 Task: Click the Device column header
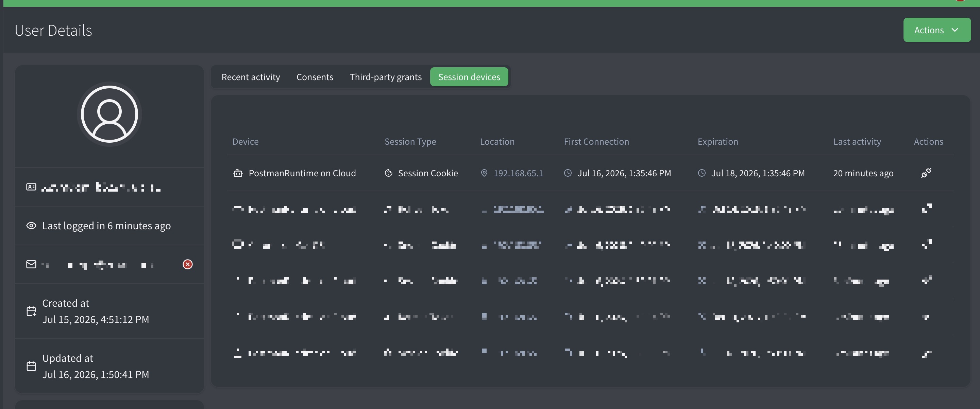tap(246, 142)
